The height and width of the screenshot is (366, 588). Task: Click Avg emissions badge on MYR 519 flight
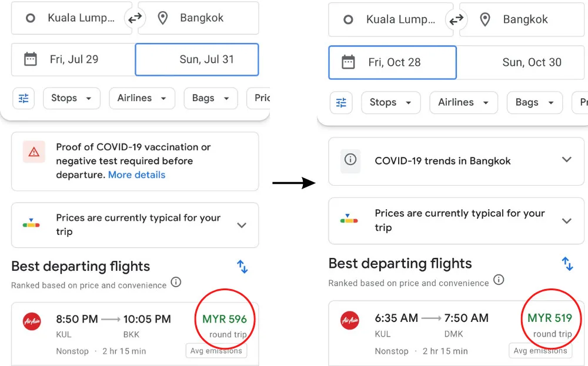[540, 351]
